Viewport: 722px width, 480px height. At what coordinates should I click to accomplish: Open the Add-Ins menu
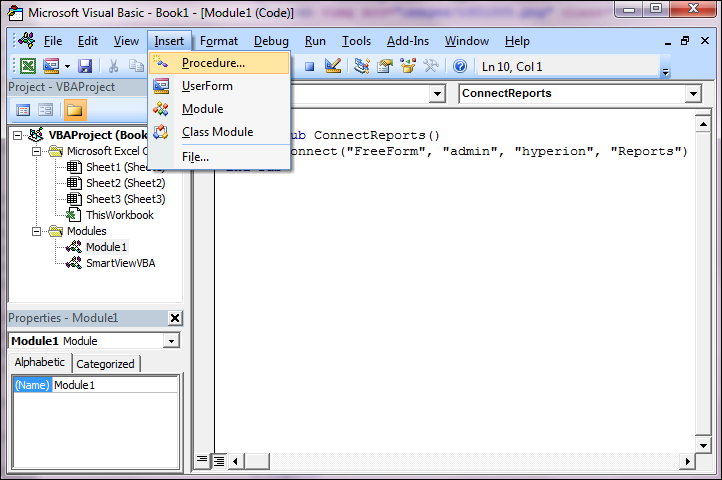tap(408, 41)
